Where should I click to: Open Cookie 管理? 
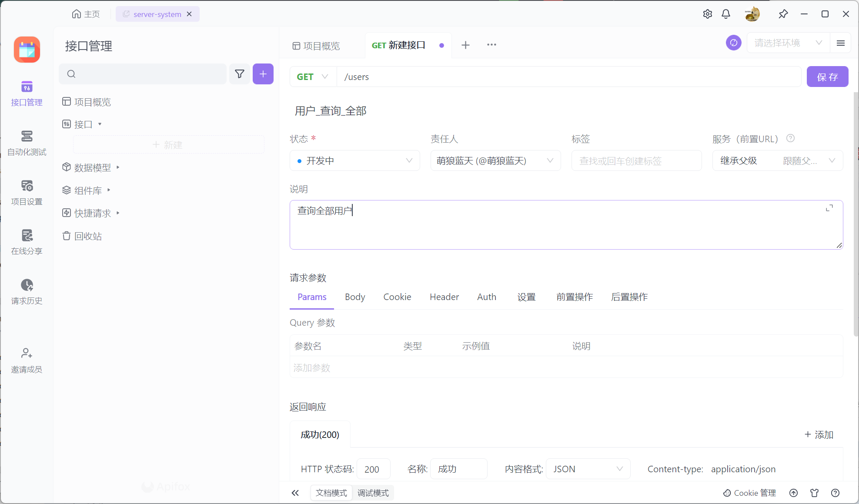(x=749, y=493)
